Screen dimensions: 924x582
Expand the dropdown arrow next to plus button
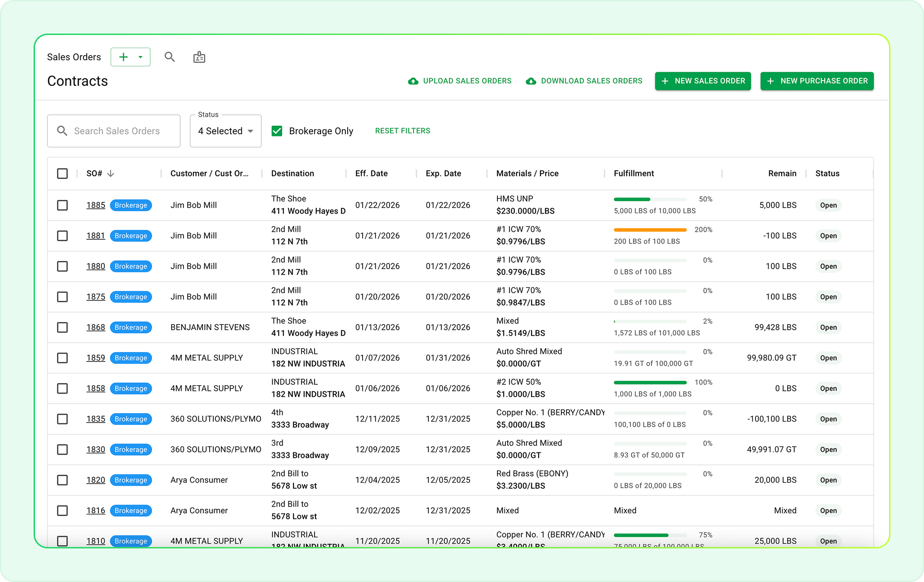[x=140, y=57]
